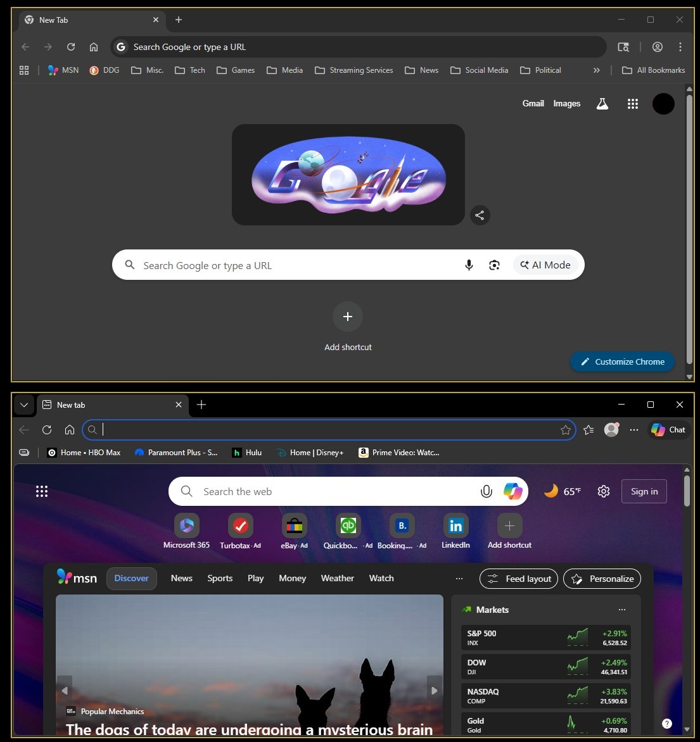Open the Search Labs flask icon
This screenshot has height=742, width=700.
(x=602, y=104)
